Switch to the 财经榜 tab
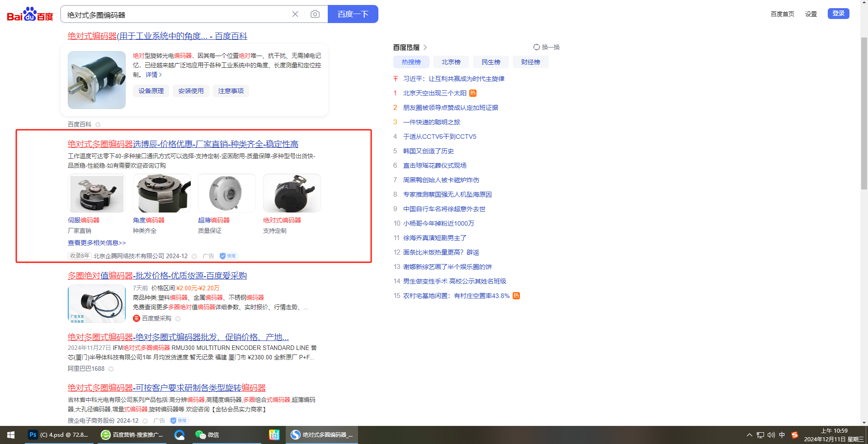The height and width of the screenshot is (444, 868). (531, 62)
